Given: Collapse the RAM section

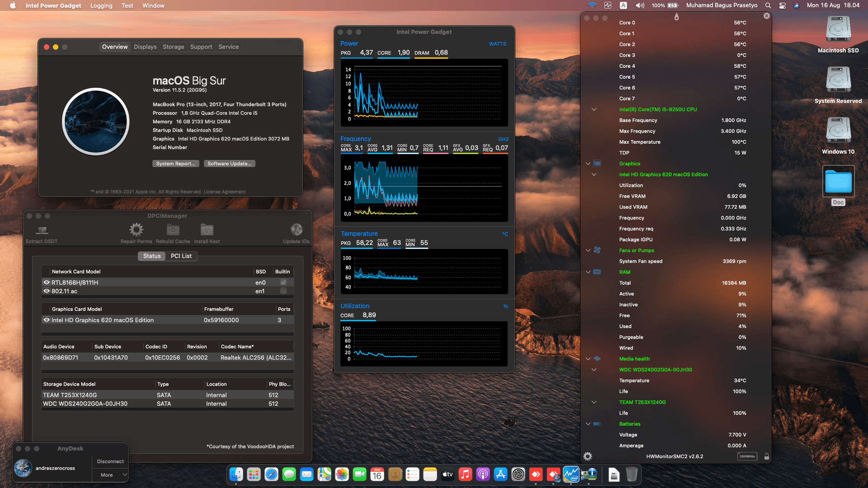Looking at the screenshot, I should [588, 272].
